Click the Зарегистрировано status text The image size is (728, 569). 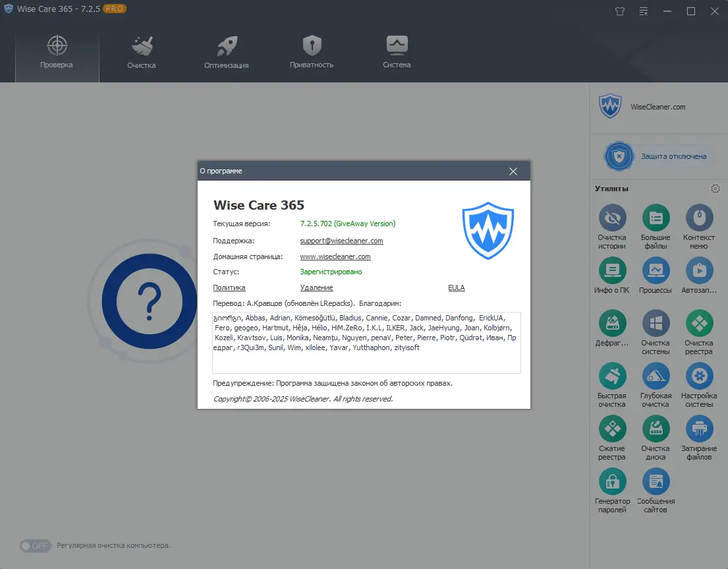pyautogui.click(x=331, y=272)
